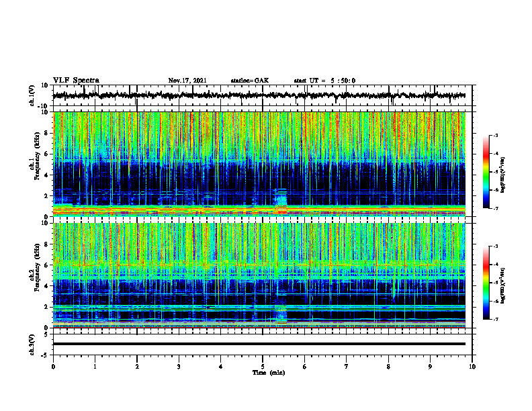This screenshot has height=411, width=532.
Task: Click the "2" kHz tick on ch.2 spectrogram
Action: 46,307
